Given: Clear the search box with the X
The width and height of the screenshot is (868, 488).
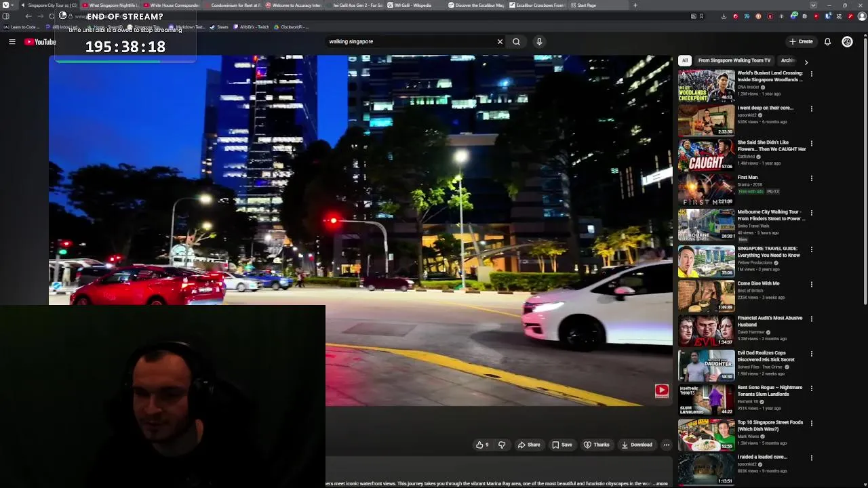Looking at the screenshot, I should 500,41.
